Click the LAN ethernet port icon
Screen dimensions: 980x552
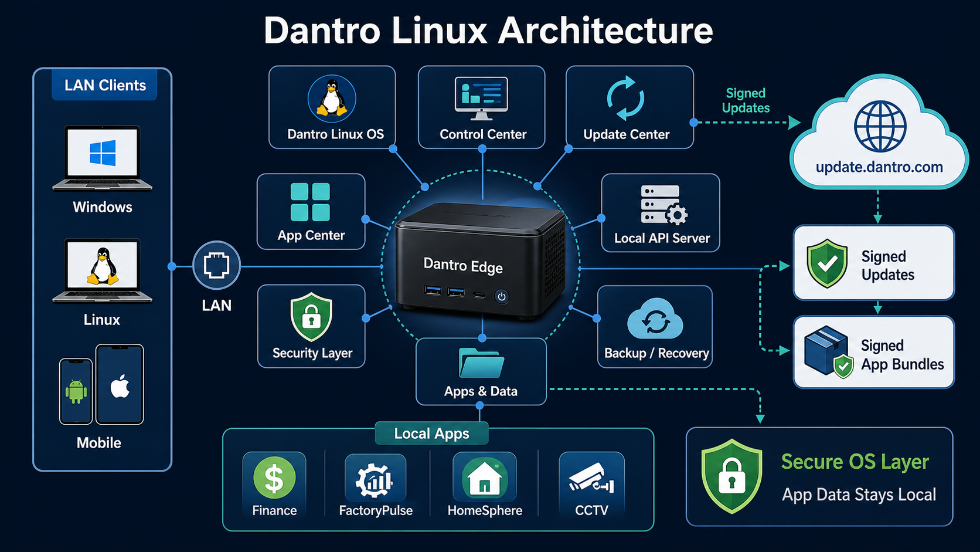click(x=216, y=266)
